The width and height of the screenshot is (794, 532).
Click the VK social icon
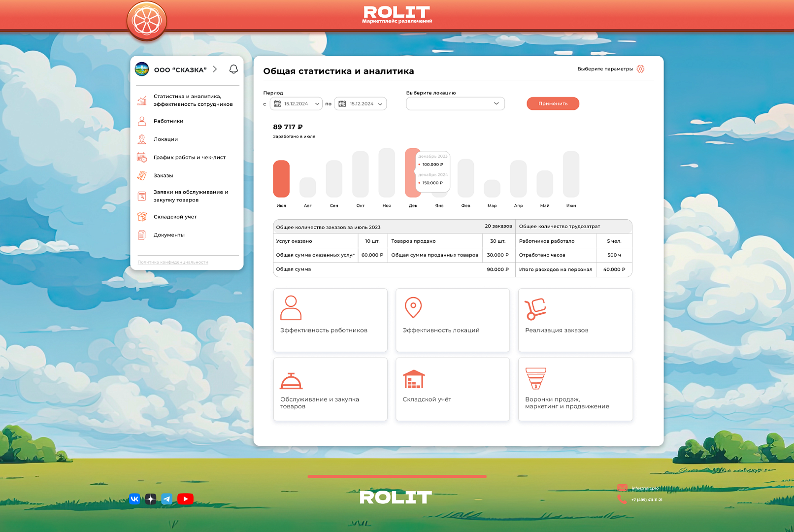coord(134,499)
